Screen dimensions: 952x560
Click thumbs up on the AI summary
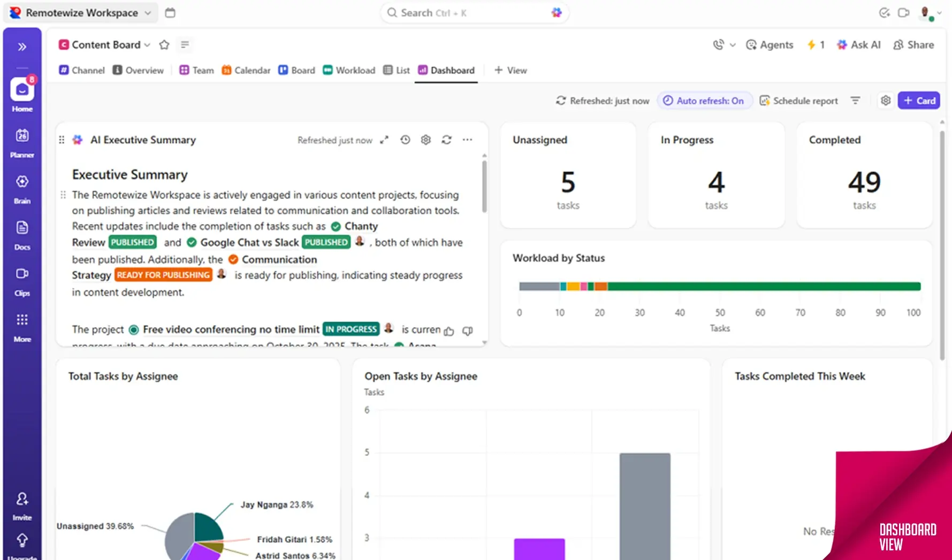(x=449, y=331)
